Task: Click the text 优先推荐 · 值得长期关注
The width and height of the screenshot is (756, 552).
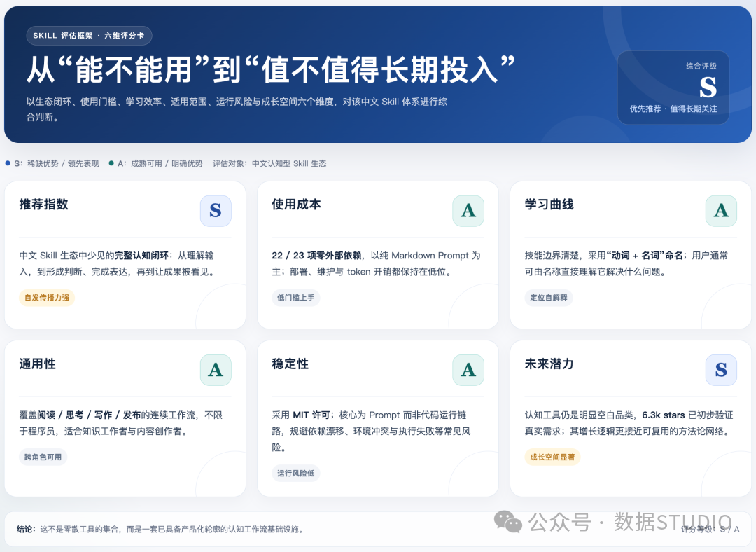Action: [x=673, y=109]
